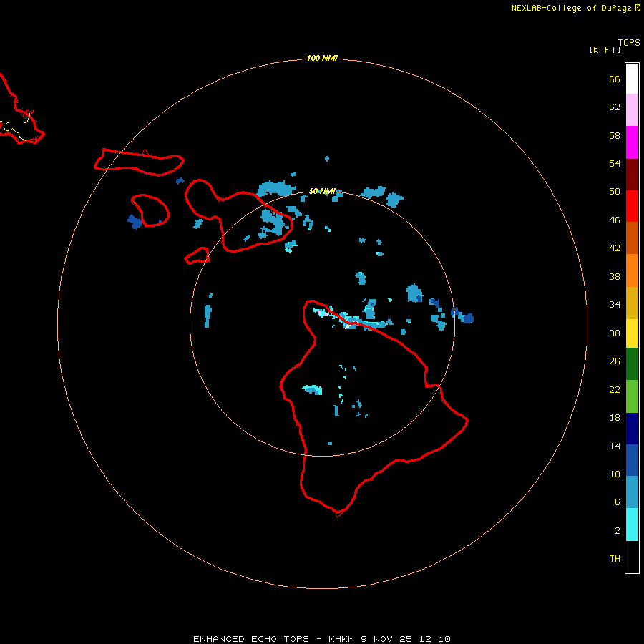
Task: Click the white 66 K FT color swatch
Action: pos(632,79)
